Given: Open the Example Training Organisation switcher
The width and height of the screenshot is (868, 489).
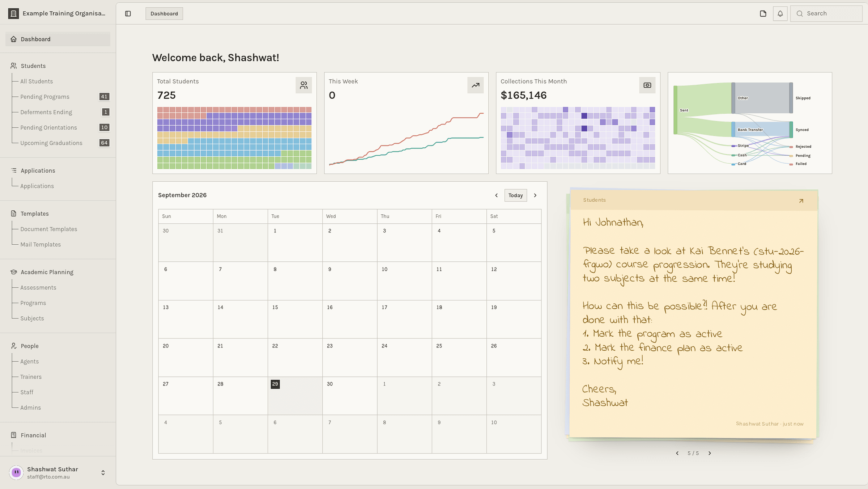Looking at the screenshot, I should pos(58,13).
